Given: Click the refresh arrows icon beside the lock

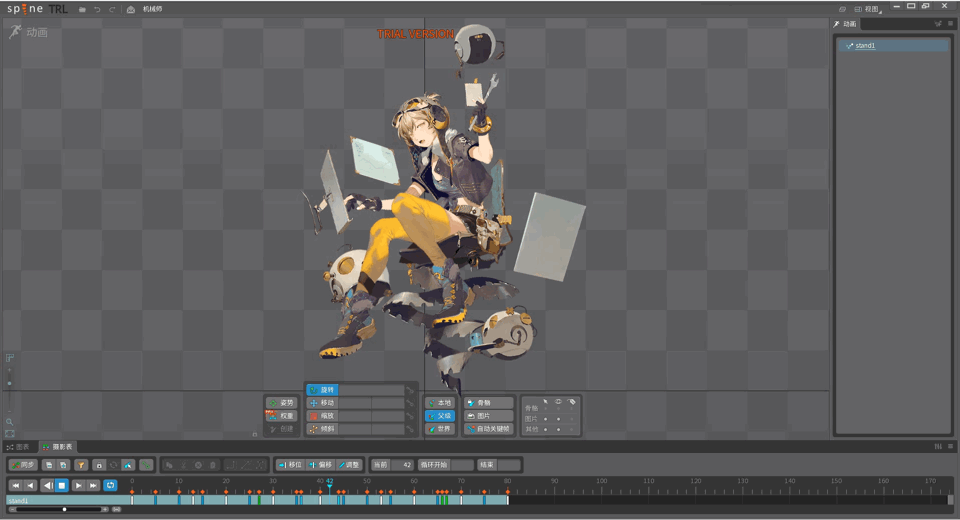Looking at the screenshot, I should [113, 465].
